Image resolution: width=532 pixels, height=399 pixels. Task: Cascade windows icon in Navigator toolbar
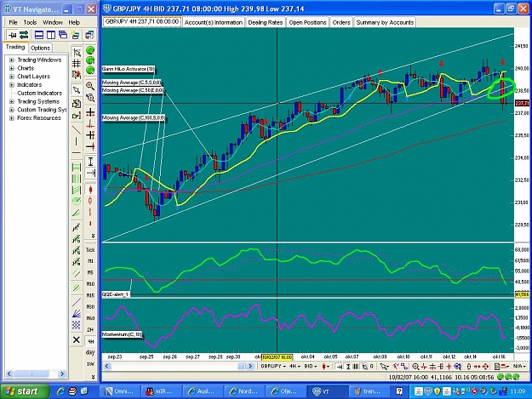click(63, 35)
